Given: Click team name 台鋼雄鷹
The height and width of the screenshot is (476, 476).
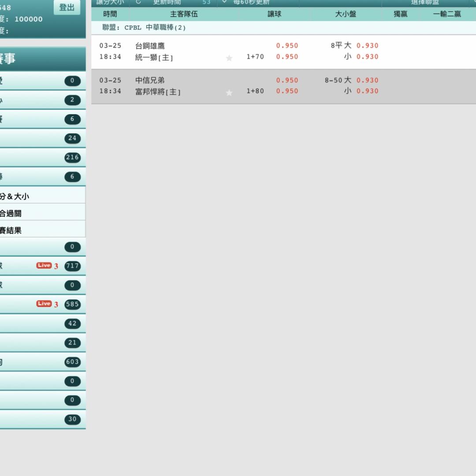Looking at the screenshot, I should coord(150,46).
